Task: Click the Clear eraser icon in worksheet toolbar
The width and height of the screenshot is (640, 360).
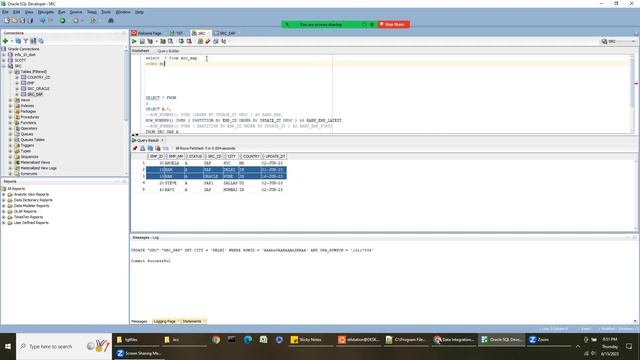Action: click(208, 41)
